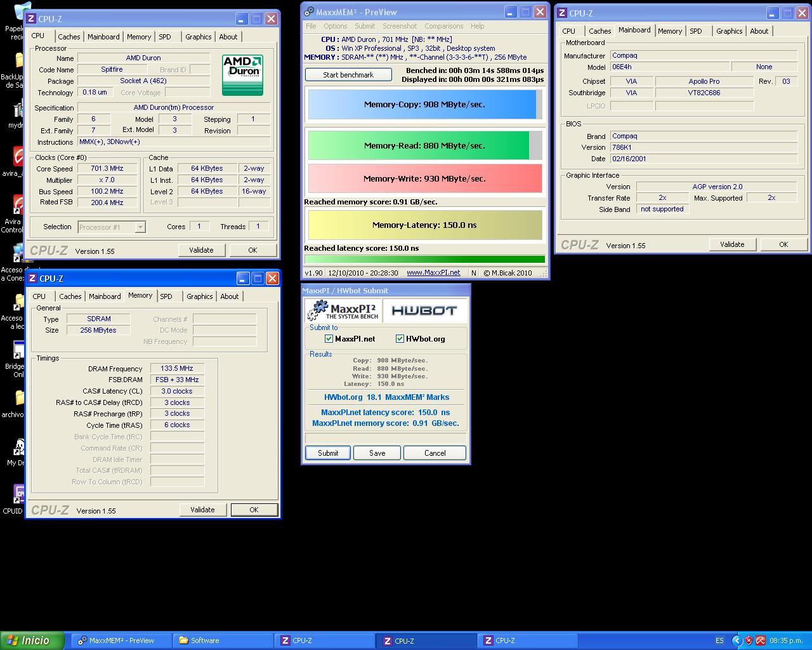This screenshot has height=650, width=812.
Task: Open the File menu in MaxxMEM²
Action: pos(311,26)
